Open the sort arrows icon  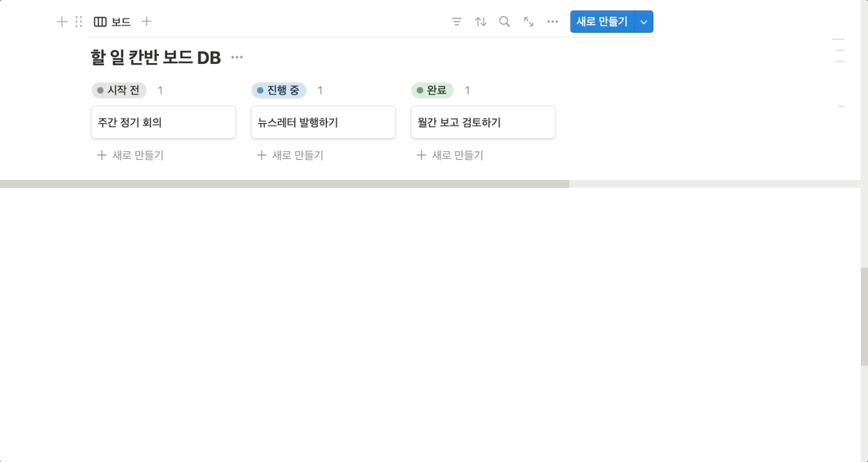(480, 22)
